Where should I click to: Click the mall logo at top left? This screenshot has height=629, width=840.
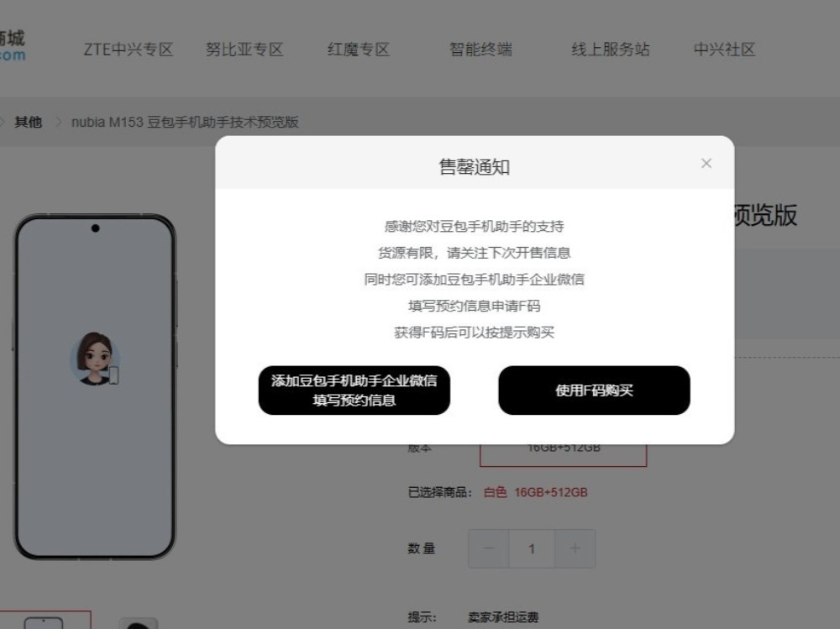point(13,46)
